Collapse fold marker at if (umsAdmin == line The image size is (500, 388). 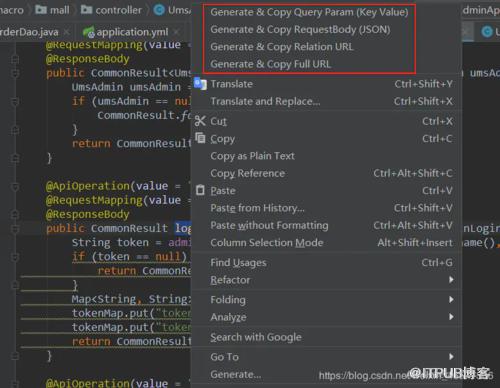(15, 102)
